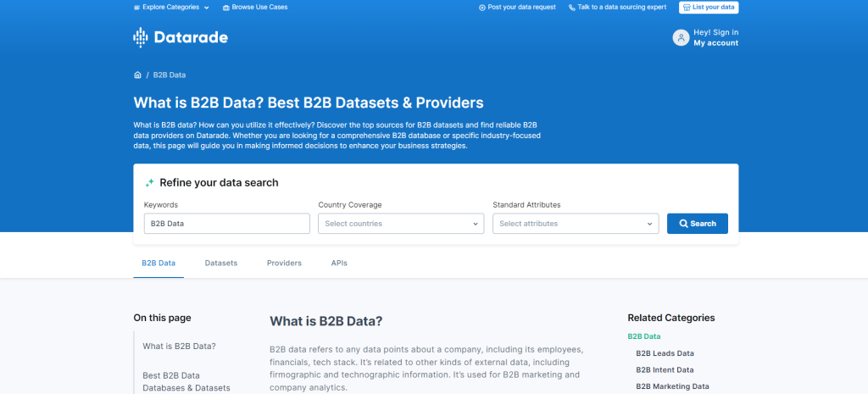Viewport: 868px width, 394px height.
Task: Open B2B Leads Data category
Action: click(x=665, y=353)
